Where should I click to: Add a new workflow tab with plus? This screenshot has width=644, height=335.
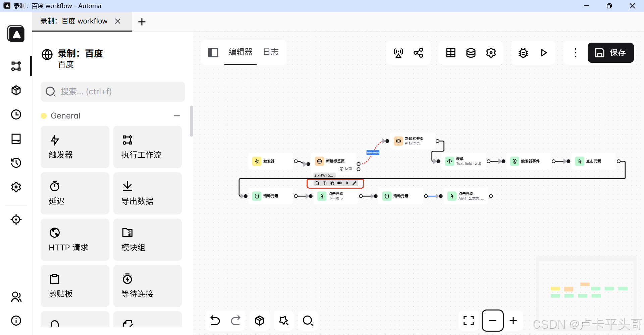coord(142,22)
